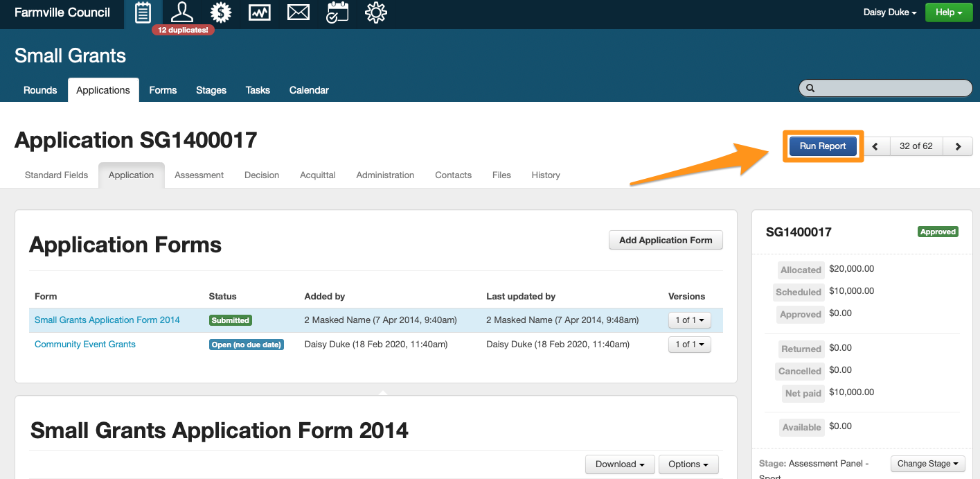Expand versions dropdown for Community Event Grants
This screenshot has height=479, width=980.
(689, 345)
